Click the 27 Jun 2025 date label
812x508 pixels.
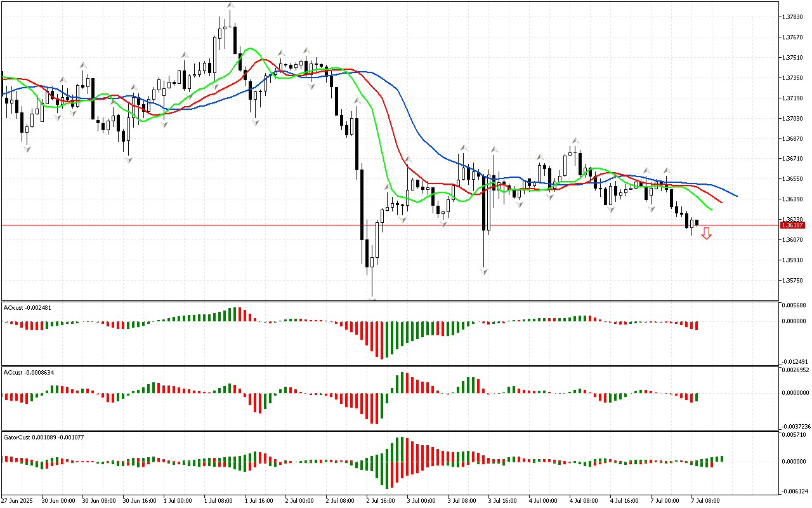coord(18,501)
